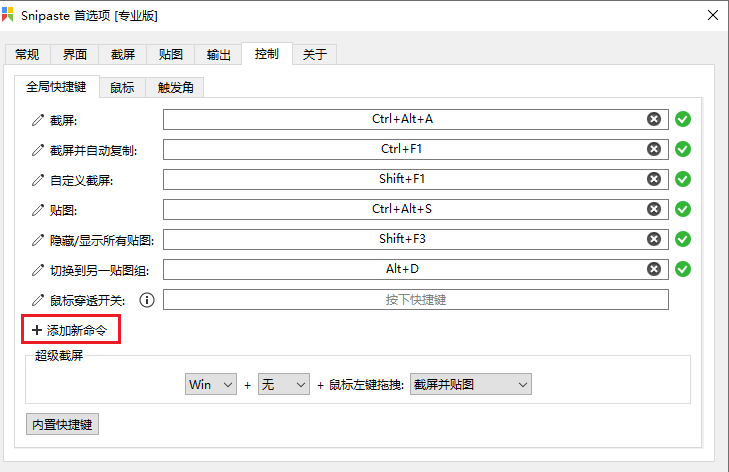Open the 触发角 sub-tab
729x472 pixels.
coord(175,87)
